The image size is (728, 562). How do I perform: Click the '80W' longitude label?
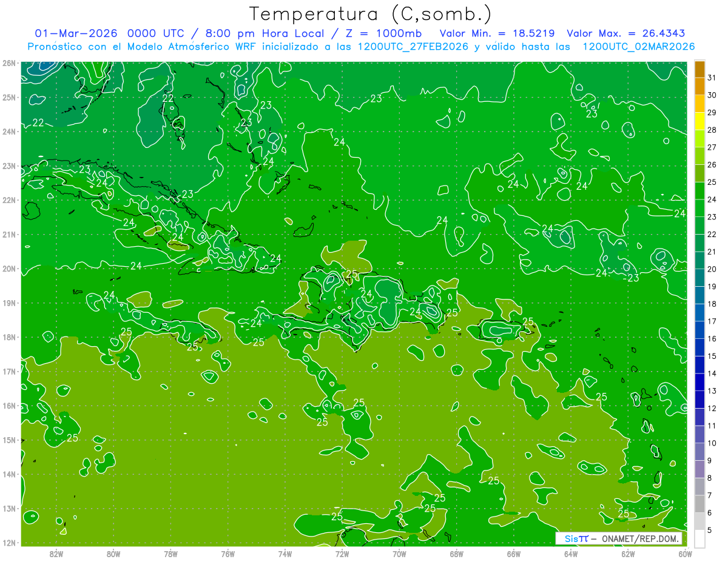tap(113, 554)
